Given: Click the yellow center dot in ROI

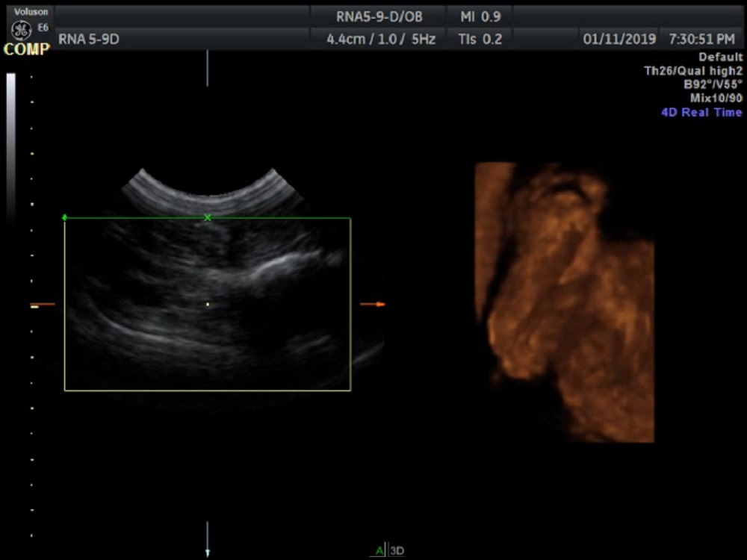Looking at the screenshot, I should [208, 305].
